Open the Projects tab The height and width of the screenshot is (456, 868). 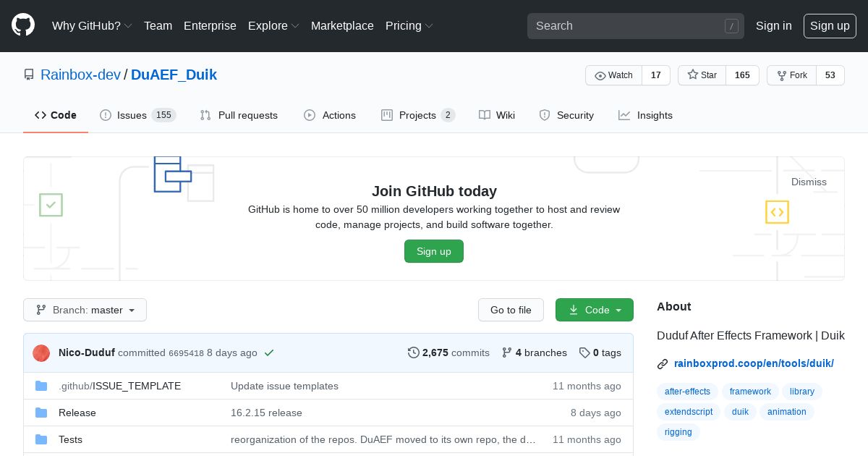418,115
